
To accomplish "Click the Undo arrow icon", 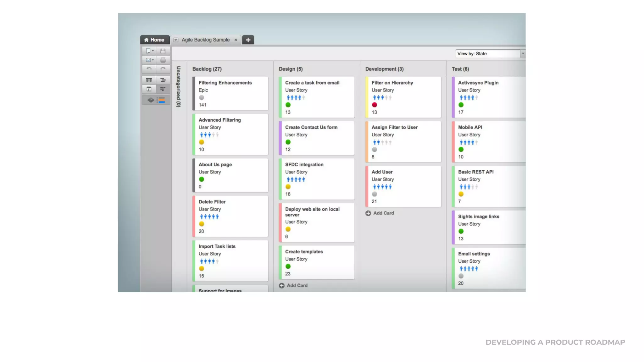I will click(x=149, y=69).
